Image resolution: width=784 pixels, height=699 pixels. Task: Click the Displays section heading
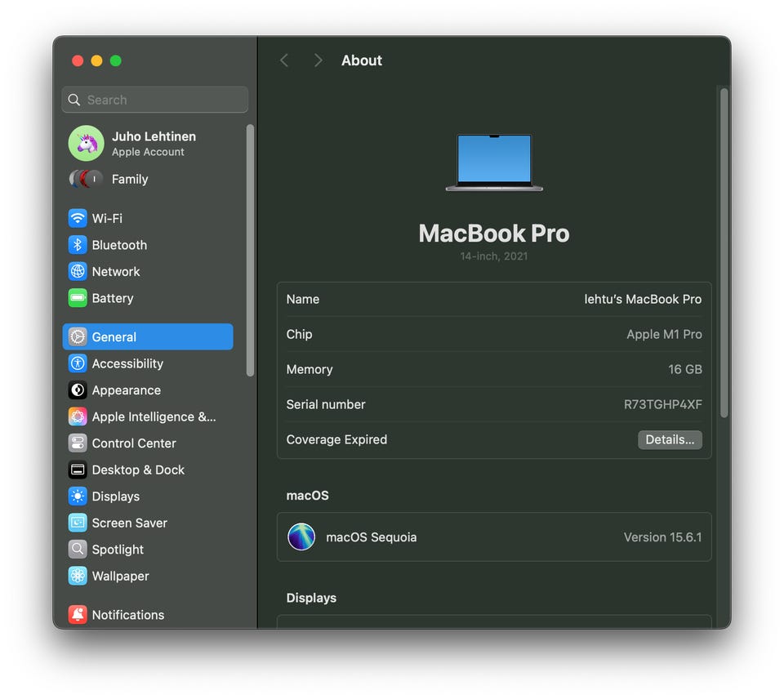pyautogui.click(x=311, y=598)
